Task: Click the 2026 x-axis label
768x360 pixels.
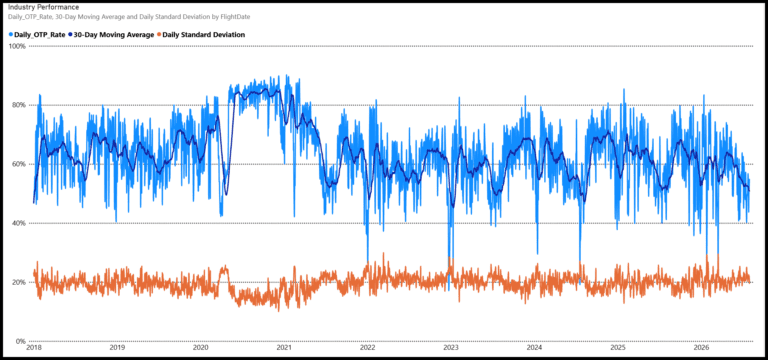Action: tap(702, 348)
